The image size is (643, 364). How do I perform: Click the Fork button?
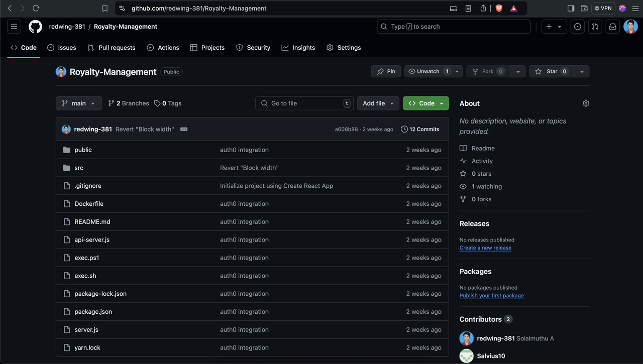pyautogui.click(x=488, y=71)
